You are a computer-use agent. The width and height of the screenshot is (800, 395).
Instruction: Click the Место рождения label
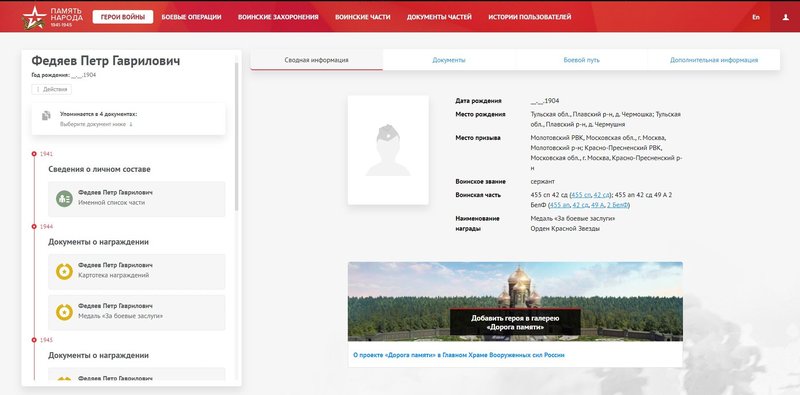tap(480, 114)
